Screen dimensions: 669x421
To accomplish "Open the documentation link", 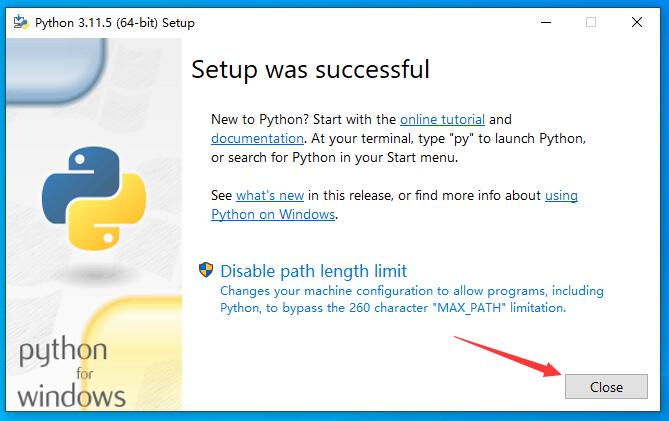I will pyautogui.click(x=257, y=138).
